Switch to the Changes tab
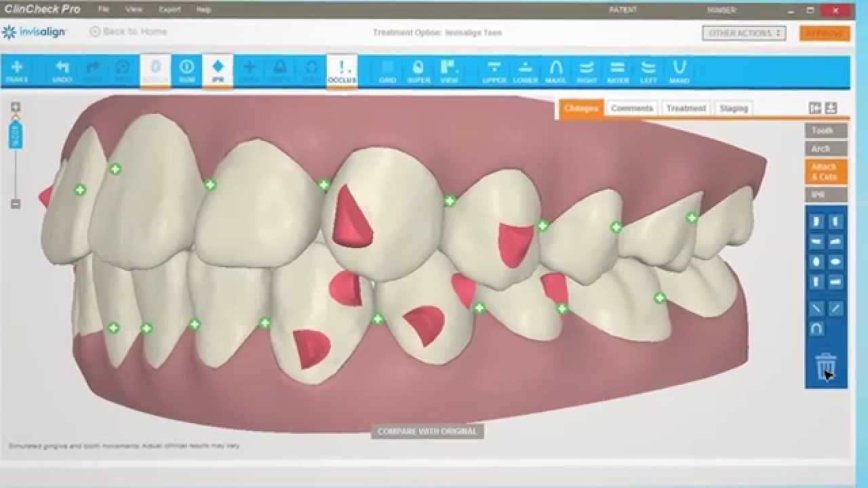 pyautogui.click(x=581, y=108)
